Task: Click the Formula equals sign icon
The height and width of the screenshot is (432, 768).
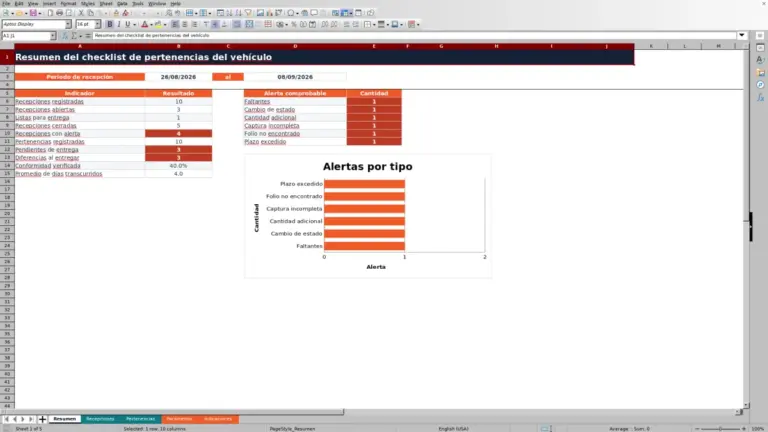Action: (88, 36)
